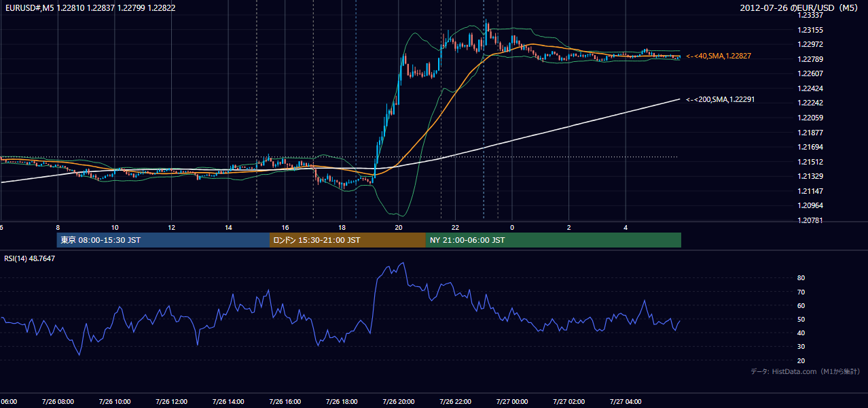Click RSI axis level 40
The height and width of the screenshot is (408, 868).
801,333
